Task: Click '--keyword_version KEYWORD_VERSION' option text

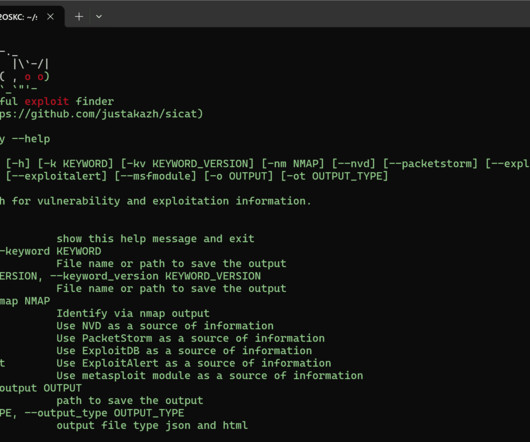Action: coord(155,276)
